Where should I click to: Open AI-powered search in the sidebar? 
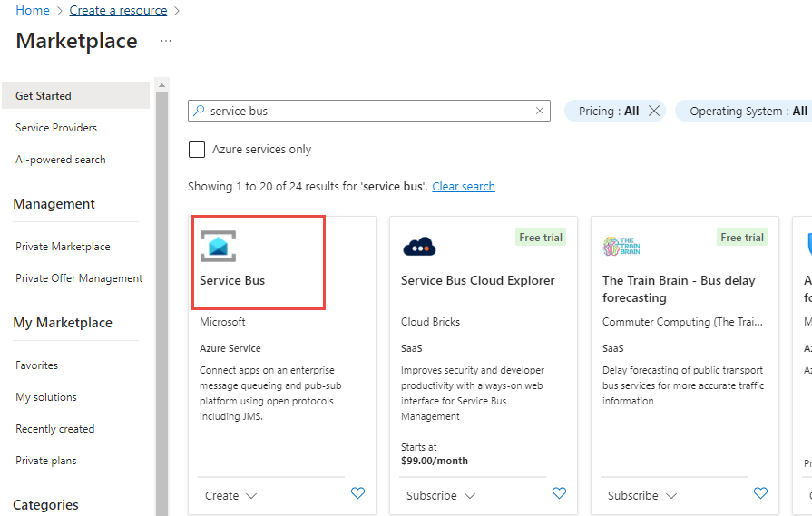tap(61, 160)
